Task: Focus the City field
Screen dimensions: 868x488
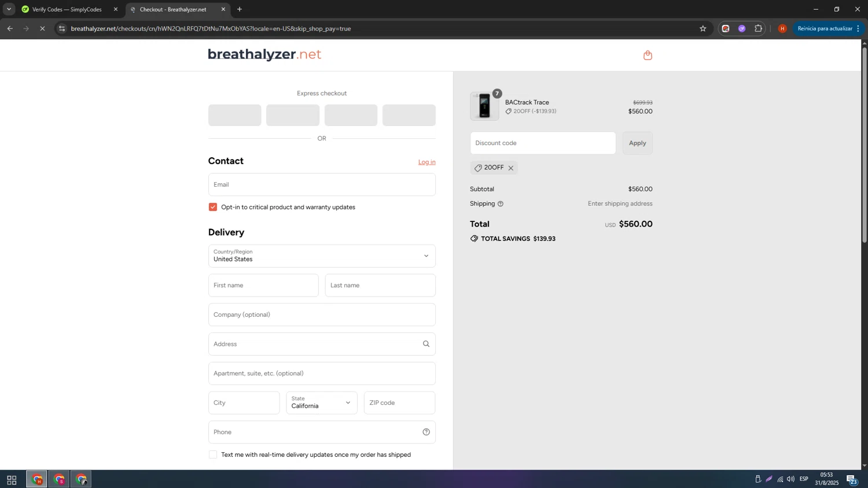Action: click(244, 402)
